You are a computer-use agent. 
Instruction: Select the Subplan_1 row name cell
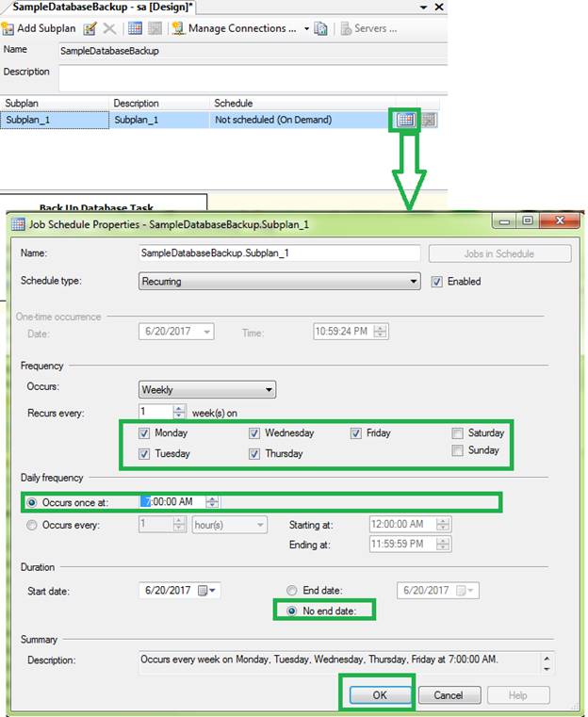55,120
